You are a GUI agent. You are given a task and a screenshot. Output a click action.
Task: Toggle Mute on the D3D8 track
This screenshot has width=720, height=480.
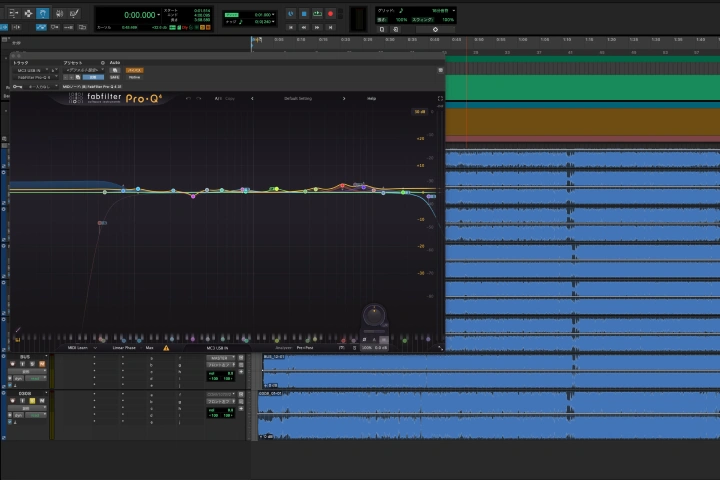coord(42,401)
